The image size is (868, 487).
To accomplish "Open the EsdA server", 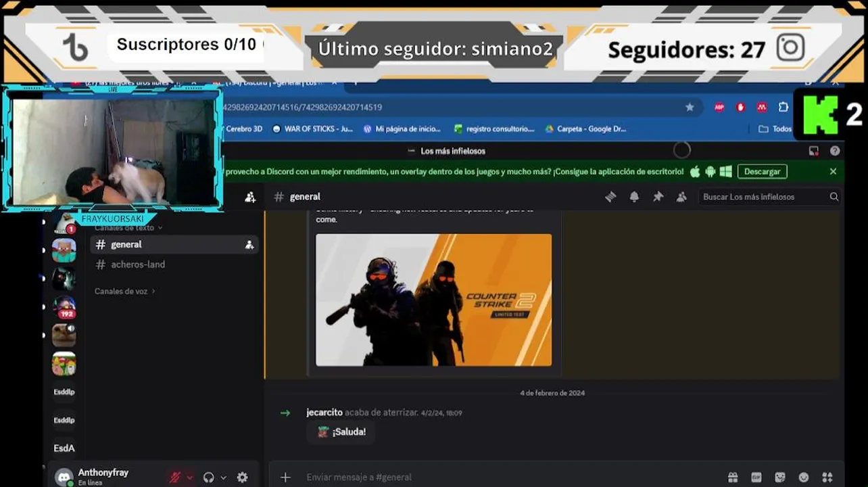I will (64, 448).
